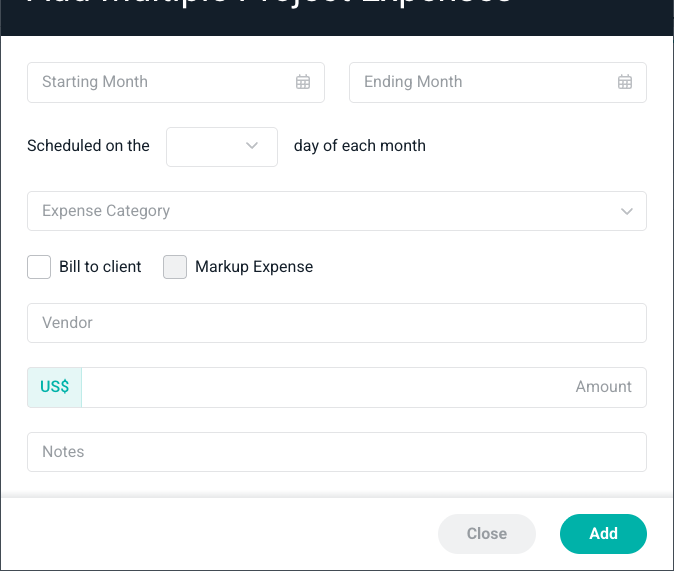
Task: Click the Markup Expense label text
Action: tap(254, 267)
